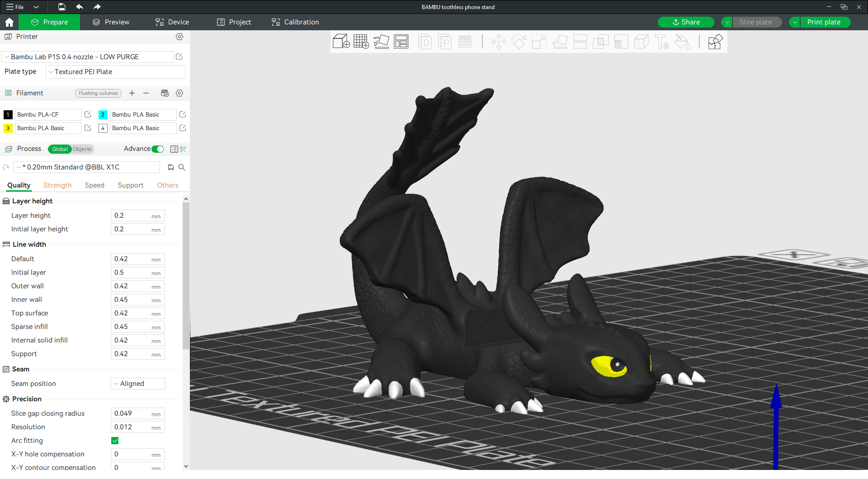The width and height of the screenshot is (868, 479).
Task: Open the Plate type dropdown
Action: 115,72
